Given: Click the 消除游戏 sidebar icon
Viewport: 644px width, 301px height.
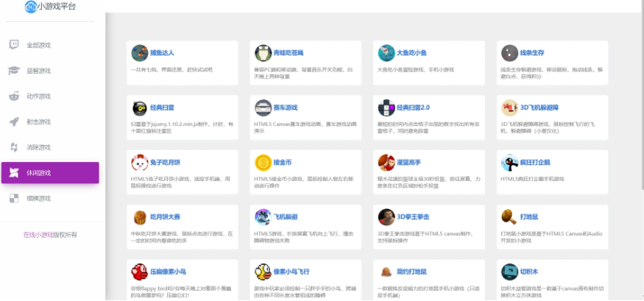Looking at the screenshot, I should [x=14, y=147].
